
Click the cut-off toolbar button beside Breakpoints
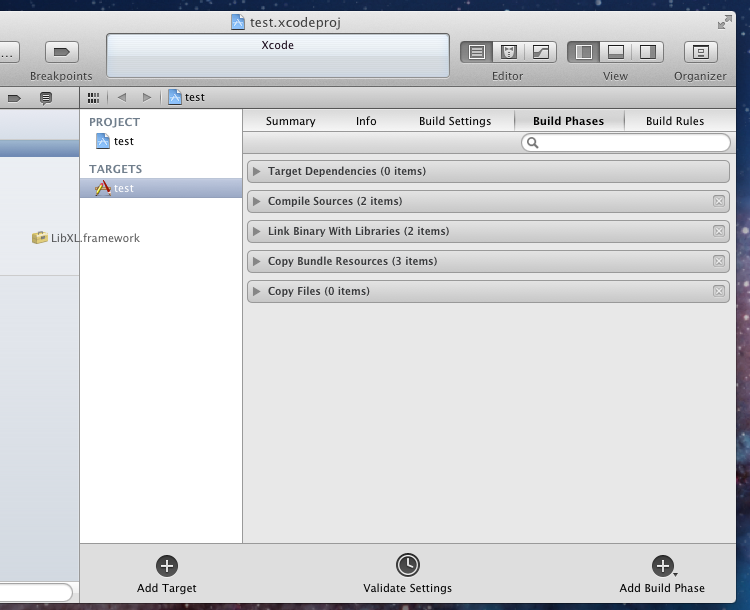[10, 52]
